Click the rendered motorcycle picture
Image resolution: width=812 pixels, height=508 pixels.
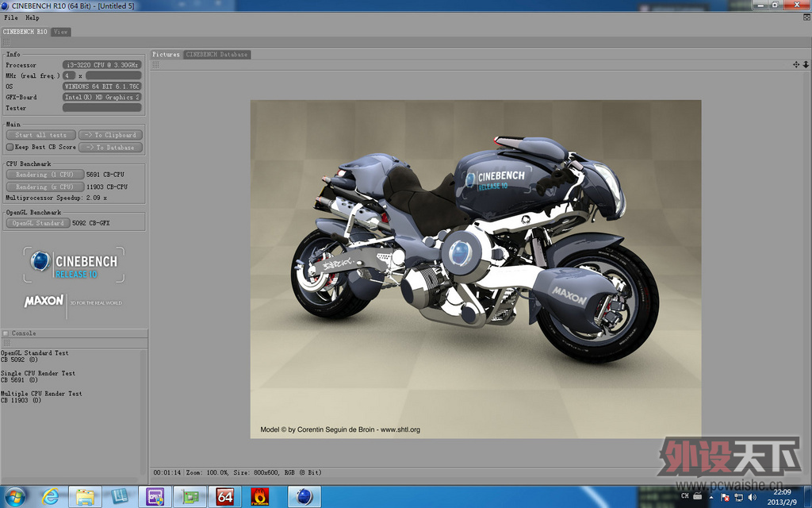click(x=476, y=269)
